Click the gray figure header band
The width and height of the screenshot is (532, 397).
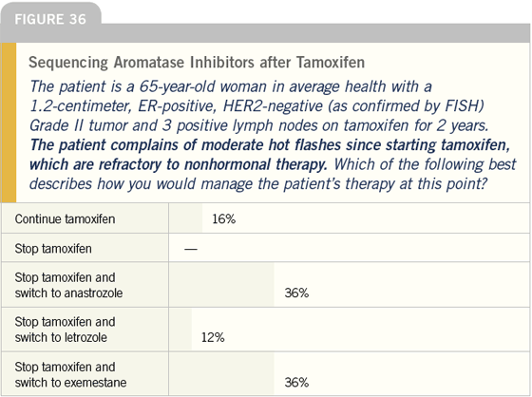point(266,33)
